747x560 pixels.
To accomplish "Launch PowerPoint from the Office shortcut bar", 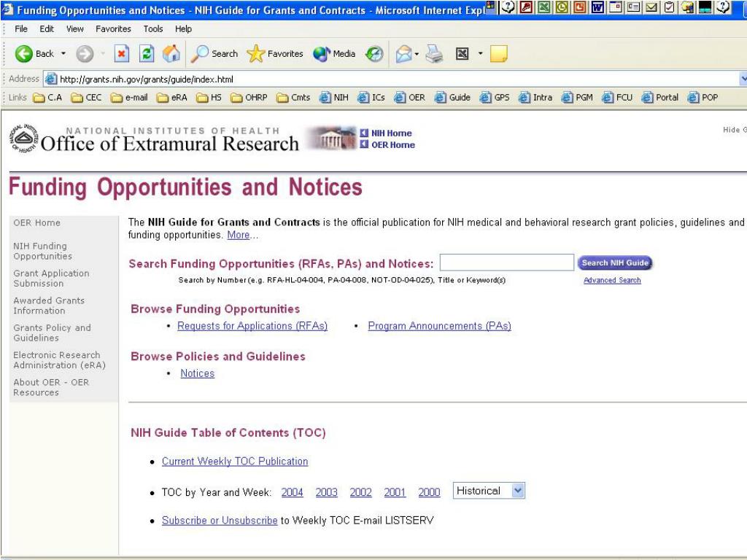I will click(580, 7).
